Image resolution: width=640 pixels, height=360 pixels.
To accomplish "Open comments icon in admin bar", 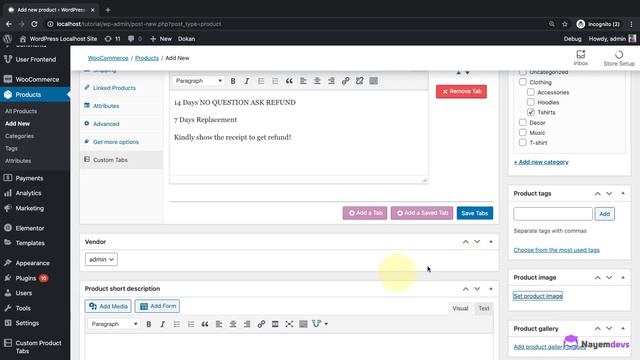I will coord(135,39).
